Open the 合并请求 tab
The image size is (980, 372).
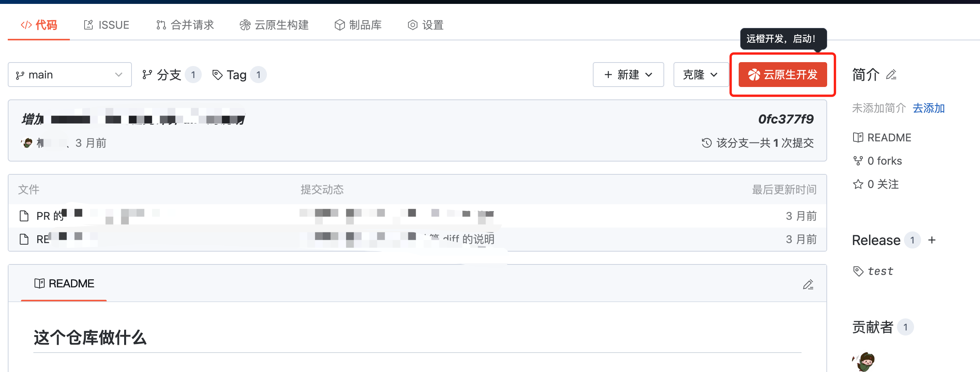(185, 25)
